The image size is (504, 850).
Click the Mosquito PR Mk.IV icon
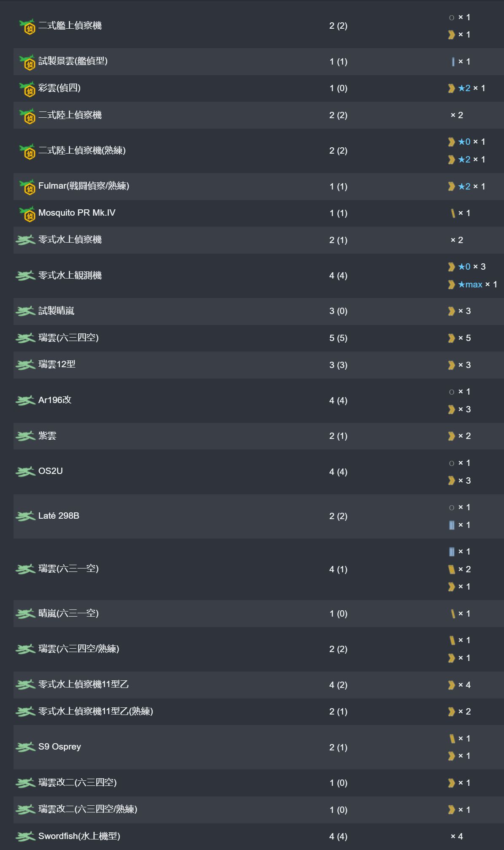(27, 214)
